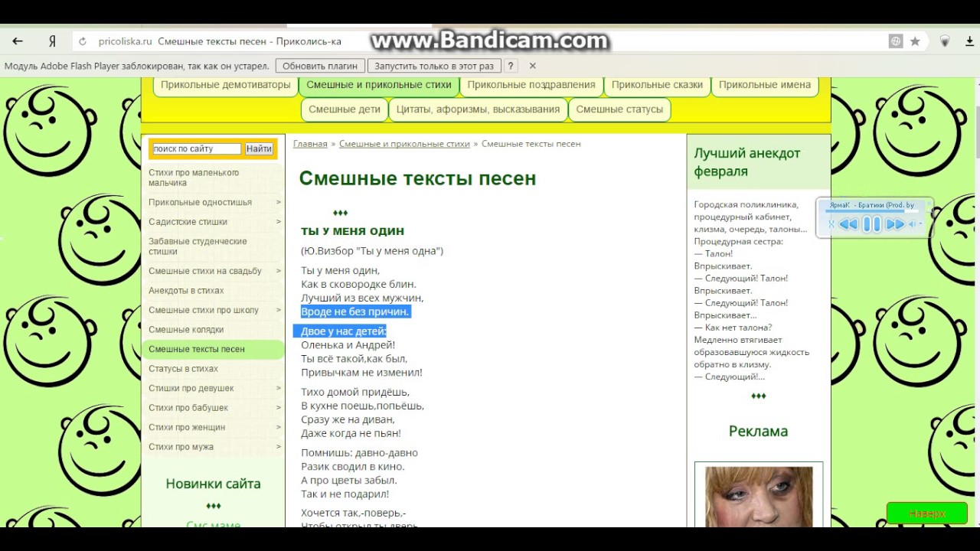This screenshot has height=551, width=980.
Task: Open the Прикольные демотиваторы tab
Action: coord(226,85)
